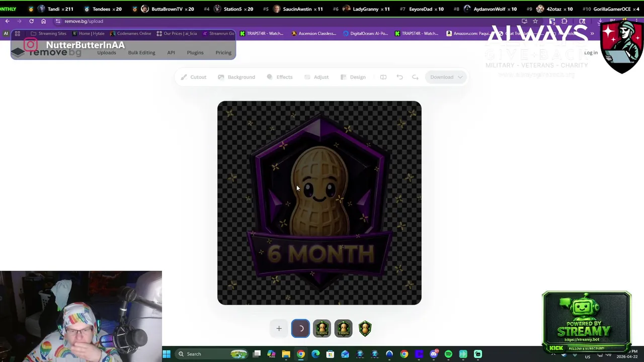Open Microsoft 365 from the taskbar

(x=271, y=354)
